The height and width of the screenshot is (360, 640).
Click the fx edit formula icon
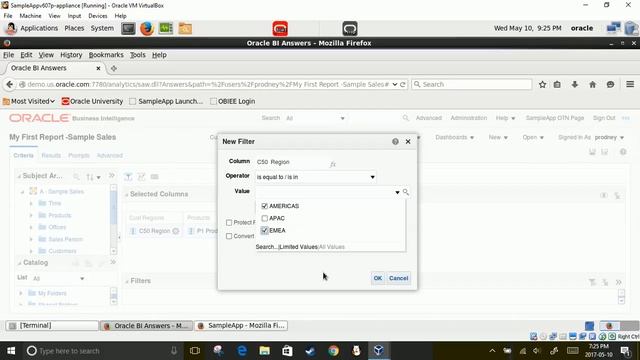click(333, 164)
